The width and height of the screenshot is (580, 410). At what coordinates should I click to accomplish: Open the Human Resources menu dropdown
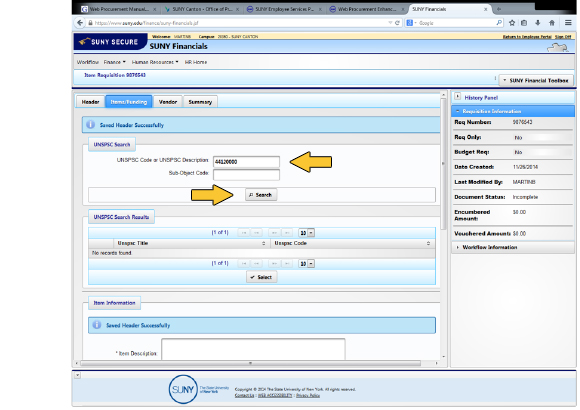click(x=155, y=62)
